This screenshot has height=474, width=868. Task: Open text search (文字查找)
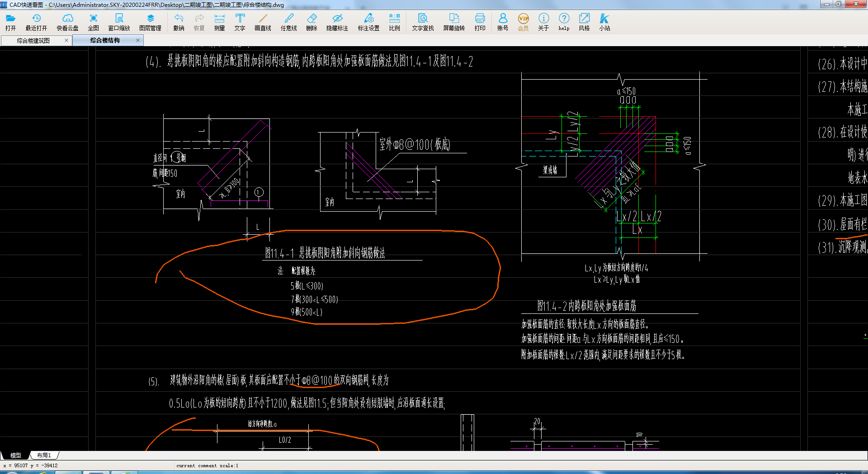tap(423, 22)
